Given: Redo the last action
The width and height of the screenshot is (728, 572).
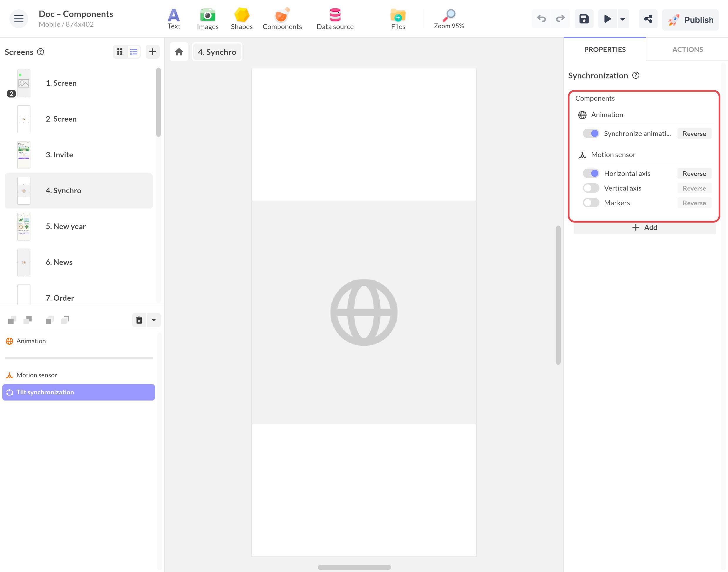Looking at the screenshot, I should 560,19.
